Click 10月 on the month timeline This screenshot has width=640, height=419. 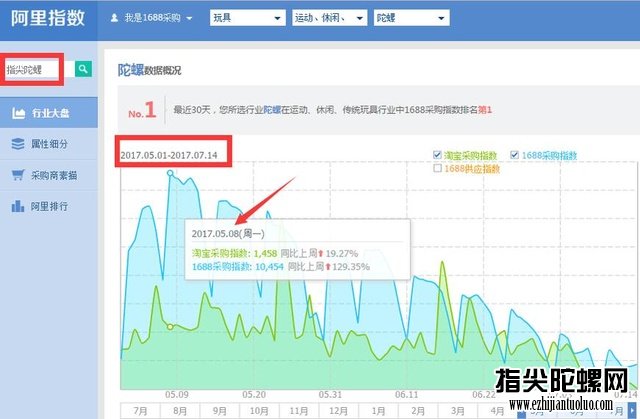pyautogui.click(x=259, y=410)
